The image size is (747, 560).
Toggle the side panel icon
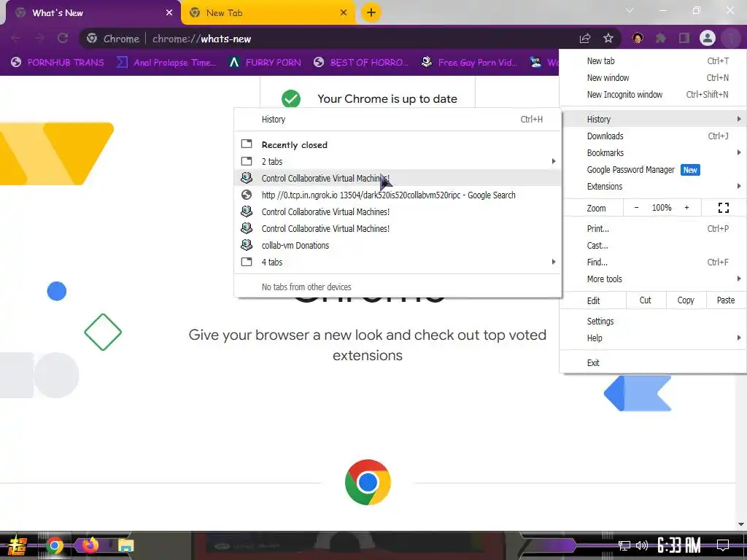pyautogui.click(x=684, y=39)
